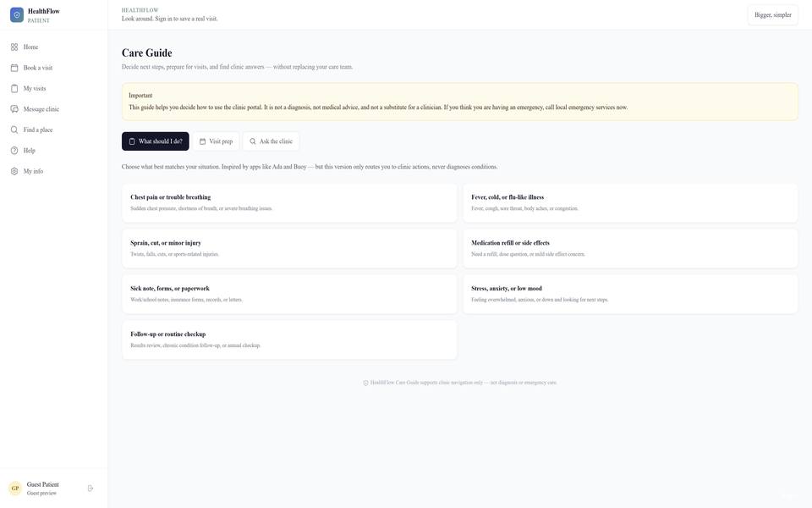Open Book a visit in sidebar
Screen dimensions: 812x508
(x=54, y=68)
